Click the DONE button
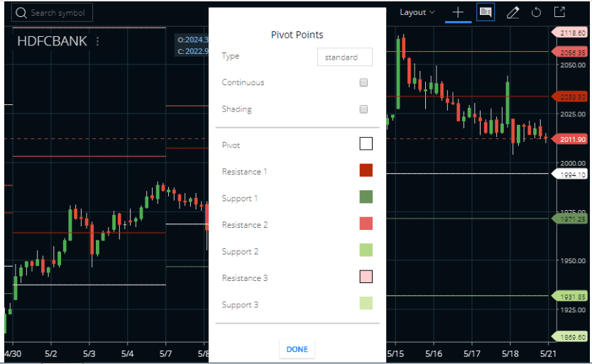592x364 pixels. 297,349
